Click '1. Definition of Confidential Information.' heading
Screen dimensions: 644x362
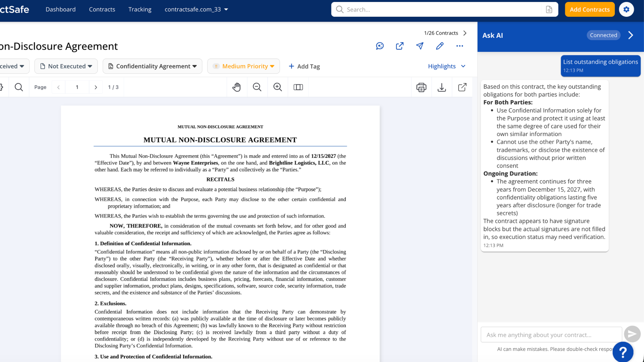143,243
